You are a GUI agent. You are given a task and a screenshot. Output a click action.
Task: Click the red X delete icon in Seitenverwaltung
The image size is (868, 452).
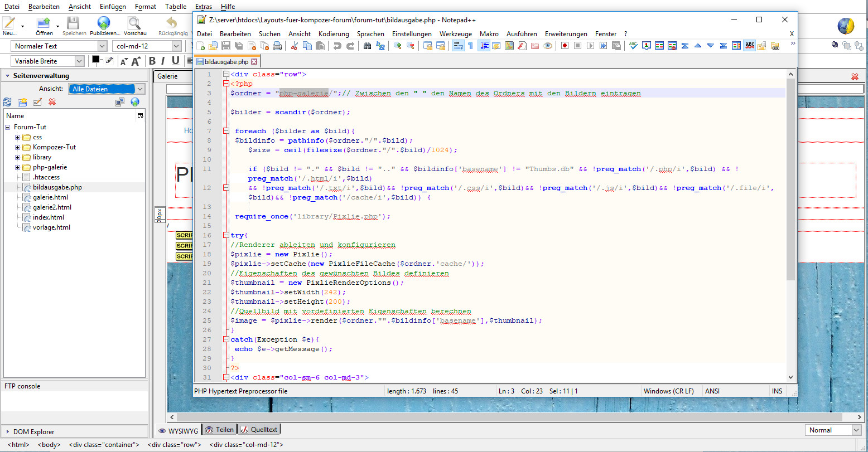(x=52, y=102)
